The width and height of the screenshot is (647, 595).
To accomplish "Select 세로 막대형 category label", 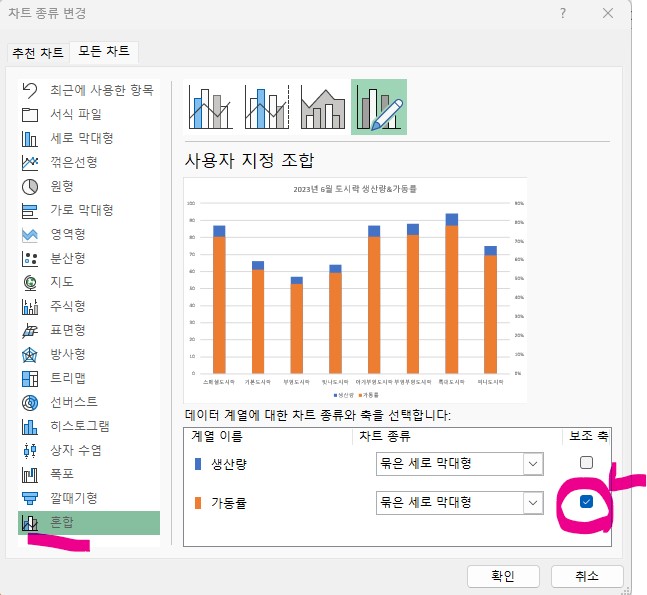I will (x=82, y=138).
